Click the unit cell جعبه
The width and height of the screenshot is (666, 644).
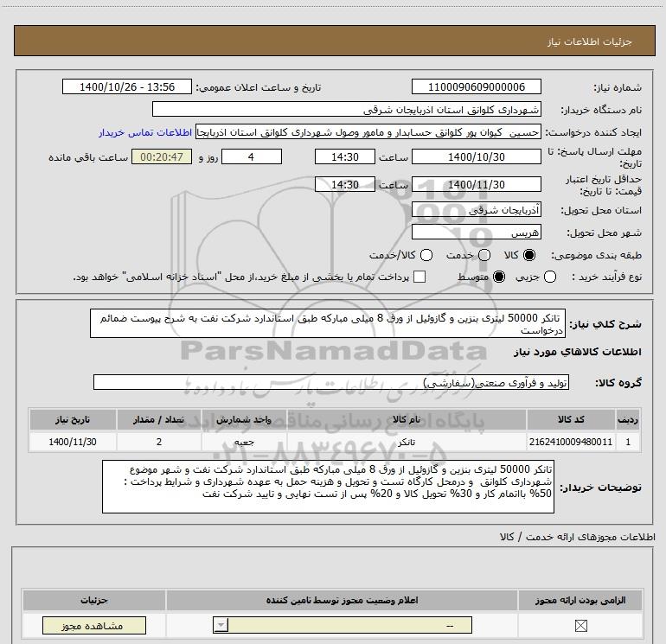(244, 442)
